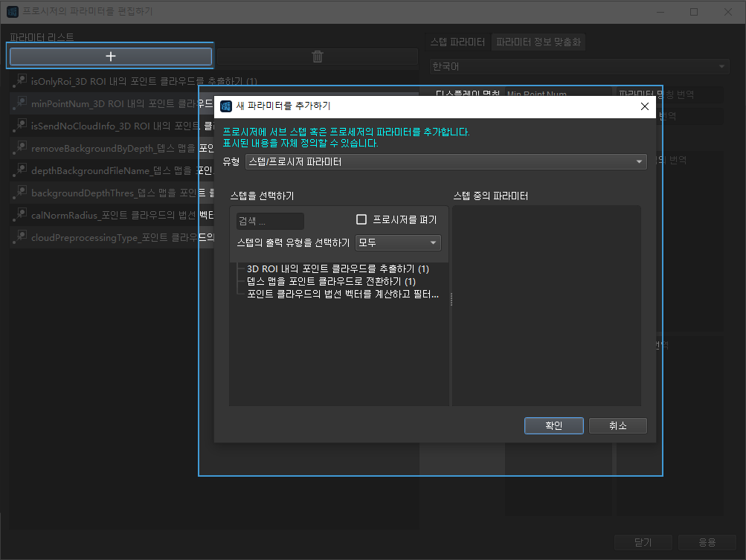Screen dimensions: 746x560
Task: Select isSendNoCloudInfo parameter icon
Action: click(x=21, y=125)
